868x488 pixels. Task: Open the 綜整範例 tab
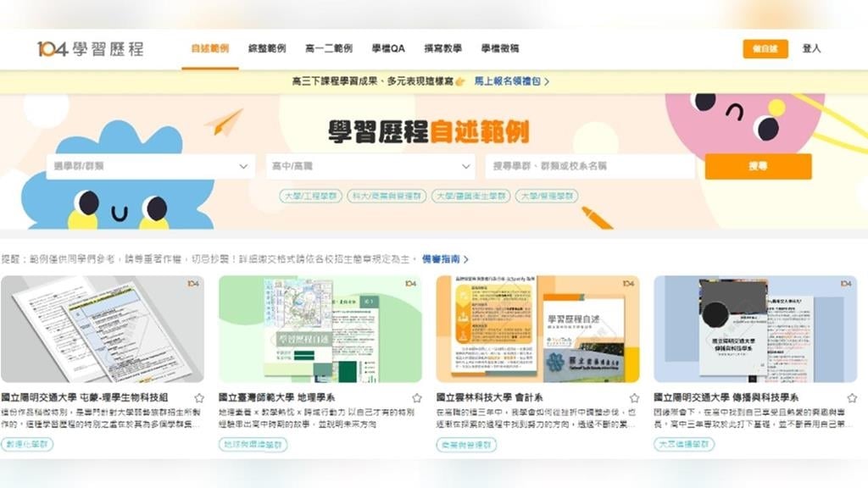click(x=267, y=49)
